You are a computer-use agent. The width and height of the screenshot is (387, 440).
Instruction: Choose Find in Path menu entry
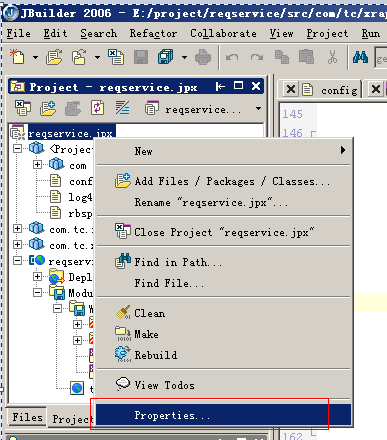(223, 262)
